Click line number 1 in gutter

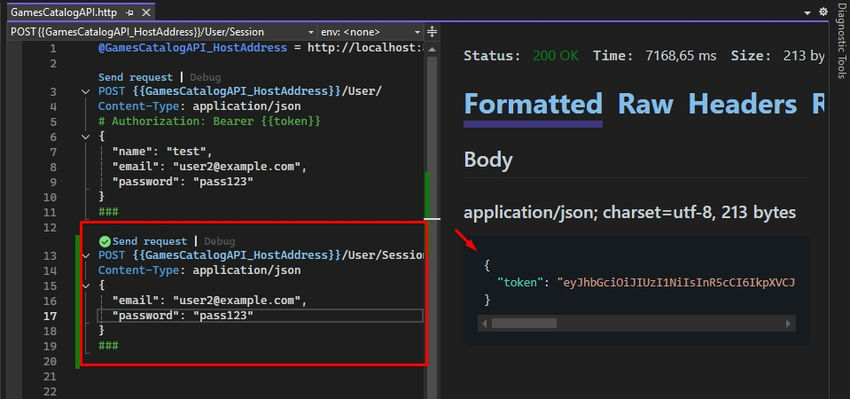(53, 48)
